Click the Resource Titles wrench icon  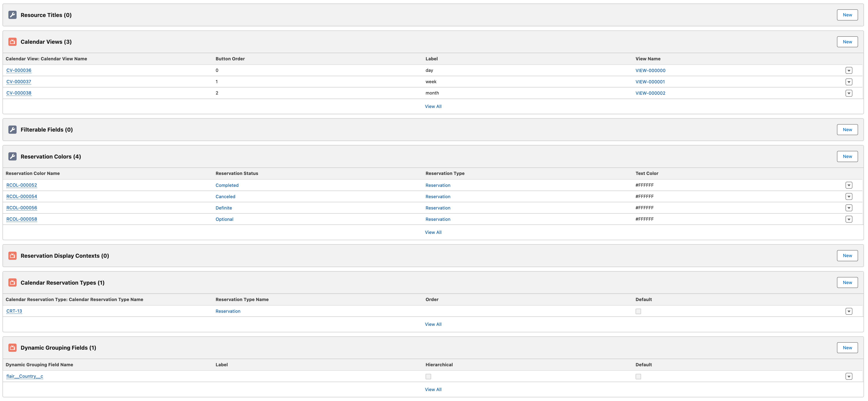click(12, 15)
